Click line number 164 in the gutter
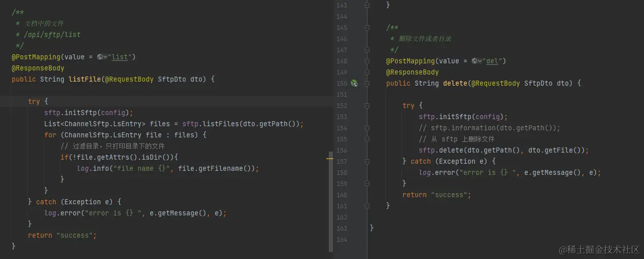The height and width of the screenshot is (259, 644). pyautogui.click(x=342, y=239)
